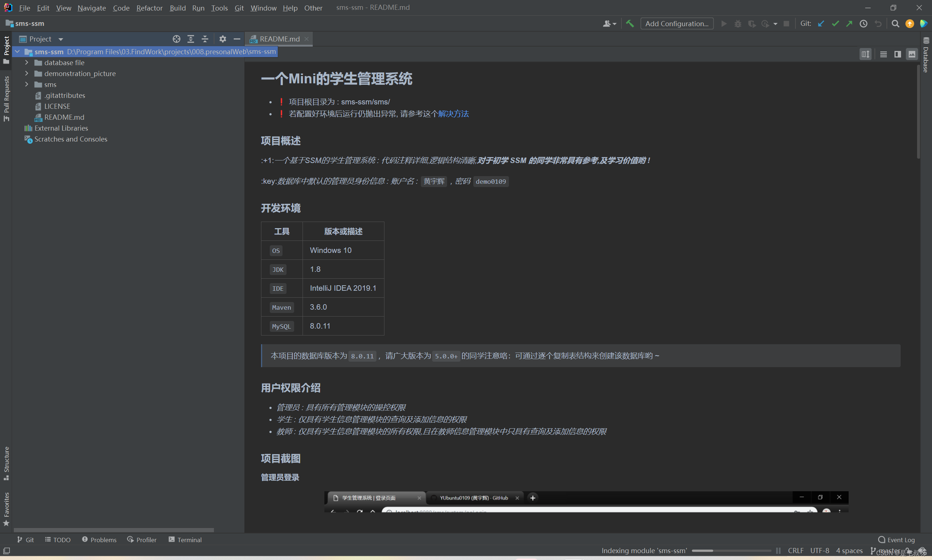Toggle auto-scroll preview icon in editor
The width and height of the screenshot is (932, 560).
[x=865, y=54]
